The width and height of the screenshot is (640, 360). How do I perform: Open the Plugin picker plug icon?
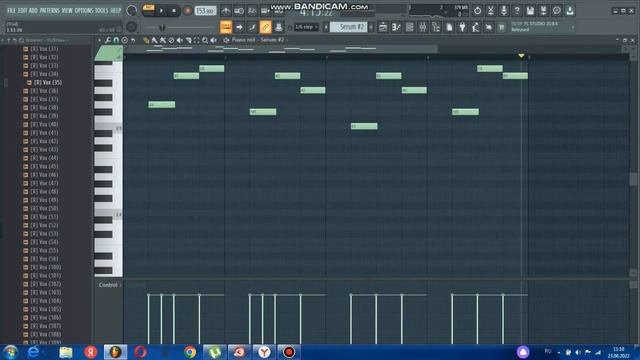(x=462, y=27)
